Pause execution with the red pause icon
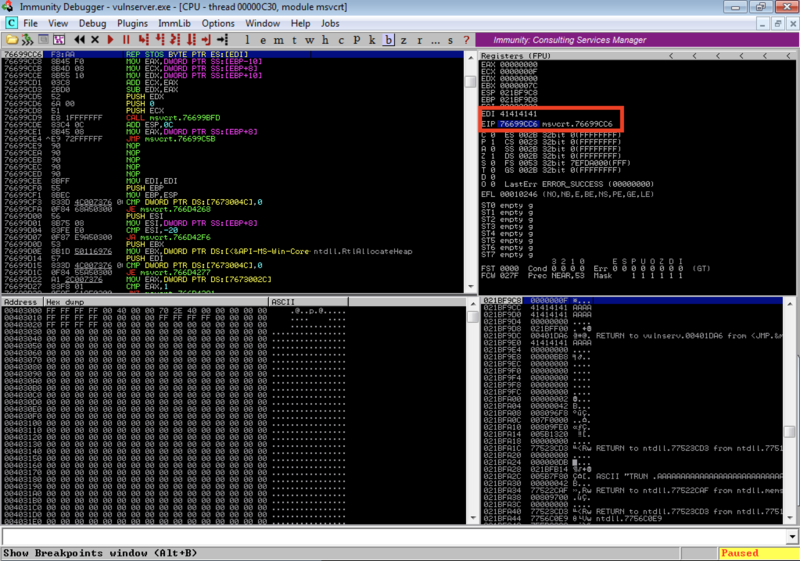 (126, 40)
